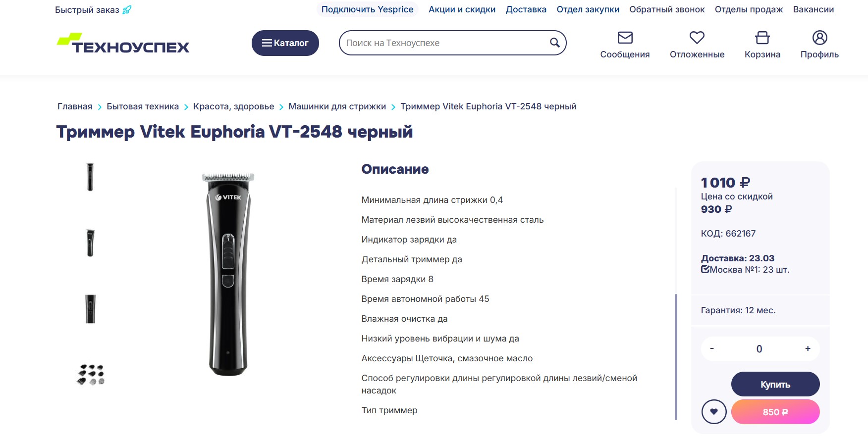Open the Сообщения envelope icon
The image size is (868, 437).
[625, 38]
